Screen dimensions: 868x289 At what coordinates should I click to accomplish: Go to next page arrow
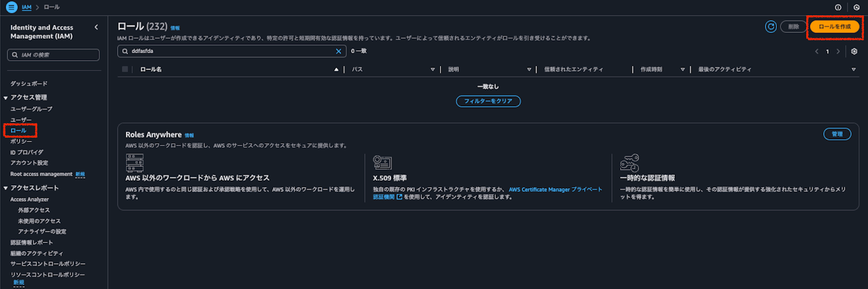(x=838, y=52)
